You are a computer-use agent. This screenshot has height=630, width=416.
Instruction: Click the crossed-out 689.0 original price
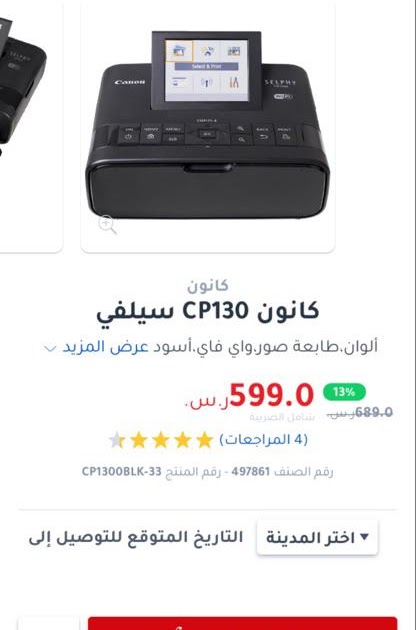[x=374, y=412]
